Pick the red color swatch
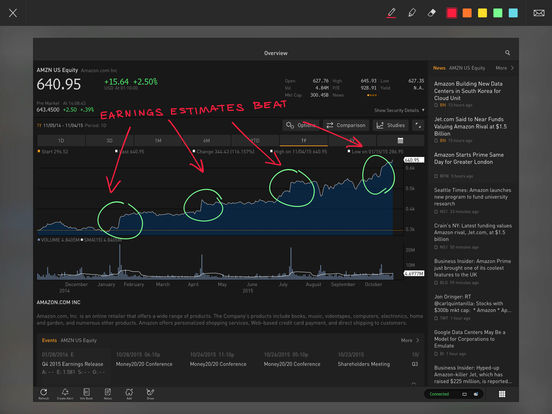Image resolution: width=552 pixels, height=414 pixels. pos(451,13)
